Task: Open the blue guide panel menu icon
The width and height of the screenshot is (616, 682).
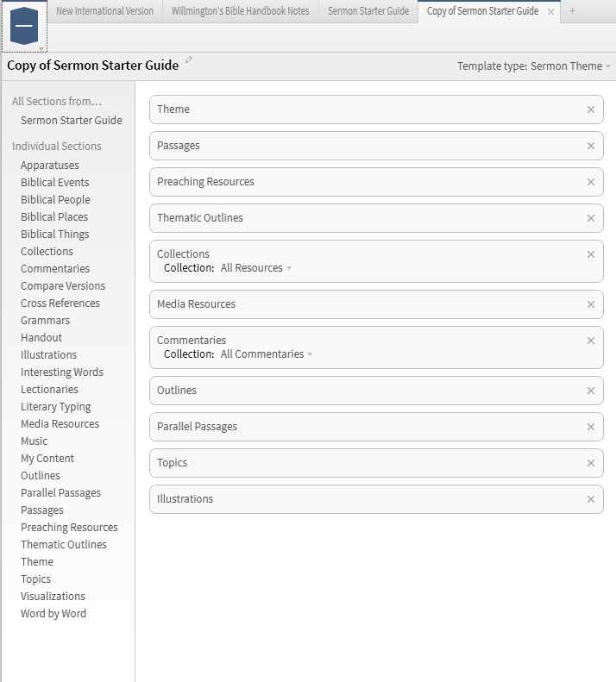Action: pos(24,26)
